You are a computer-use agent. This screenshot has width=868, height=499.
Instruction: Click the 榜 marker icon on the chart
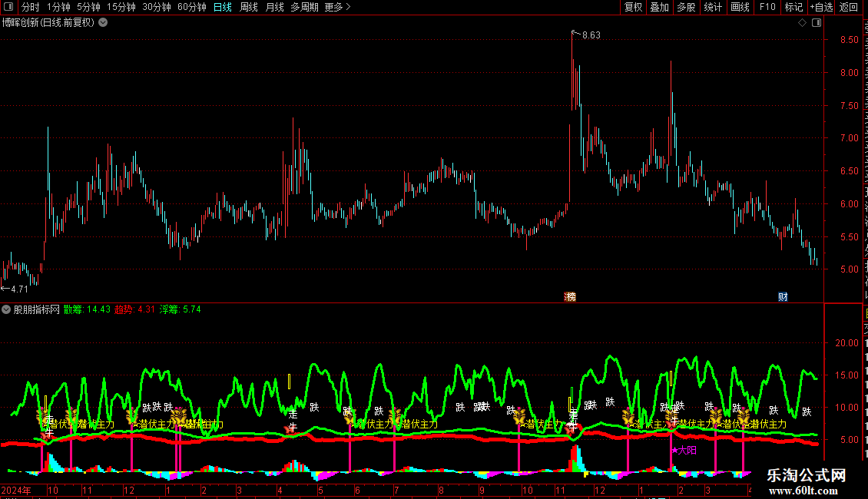570,297
